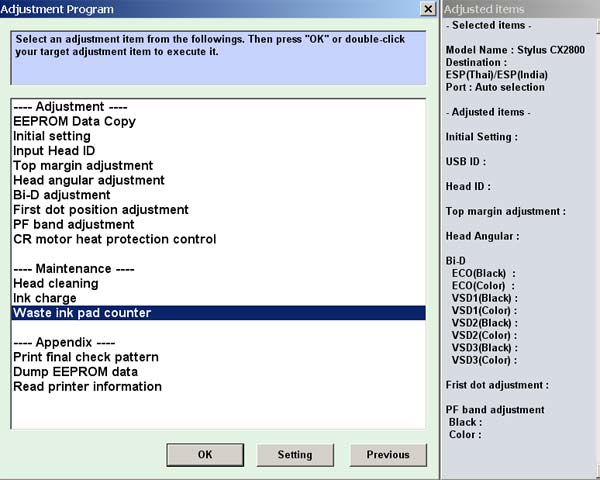
Task: Close the Adjustment Program dialog
Action: pyautogui.click(x=428, y=9)
